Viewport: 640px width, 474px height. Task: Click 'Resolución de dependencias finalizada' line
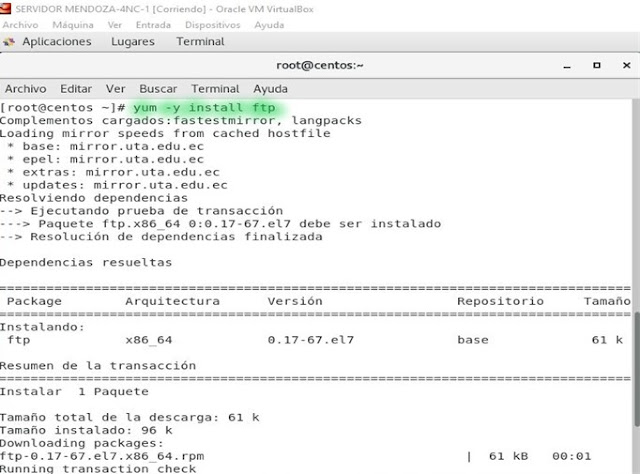click(161, 237)
